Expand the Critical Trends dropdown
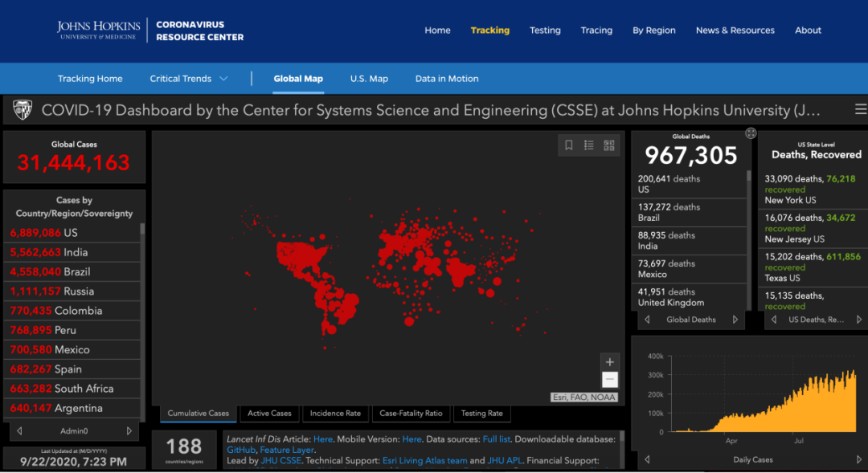The height and width of the screenshot is (473, 868). [189, 79]
